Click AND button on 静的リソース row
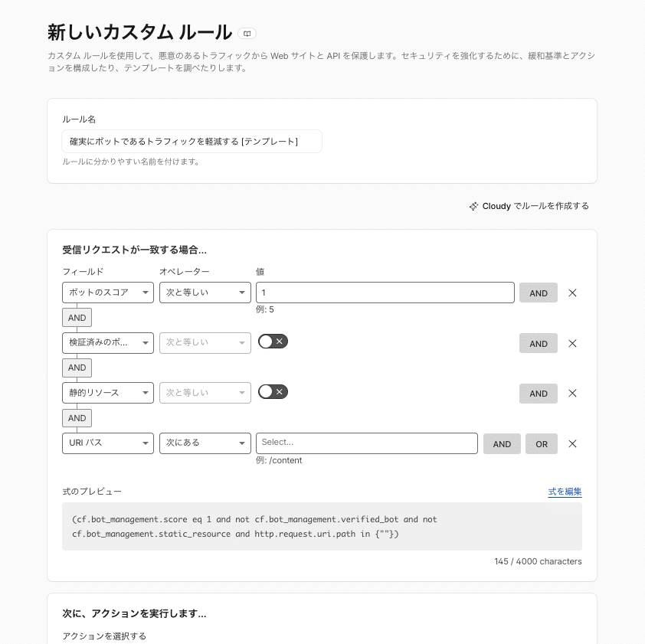This screenshot has width=645, height=644. coord(538,394)
